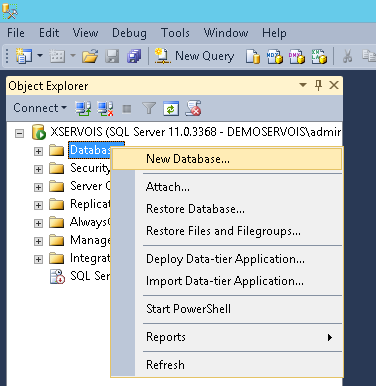Click the Analysis Services MDX Query icon
The height and width of the screenshot is (386, 376).
[x=275, y=56]
